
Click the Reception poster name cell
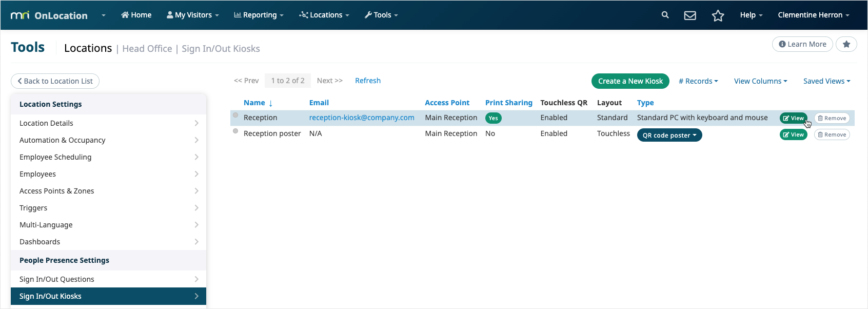(272, 133)
